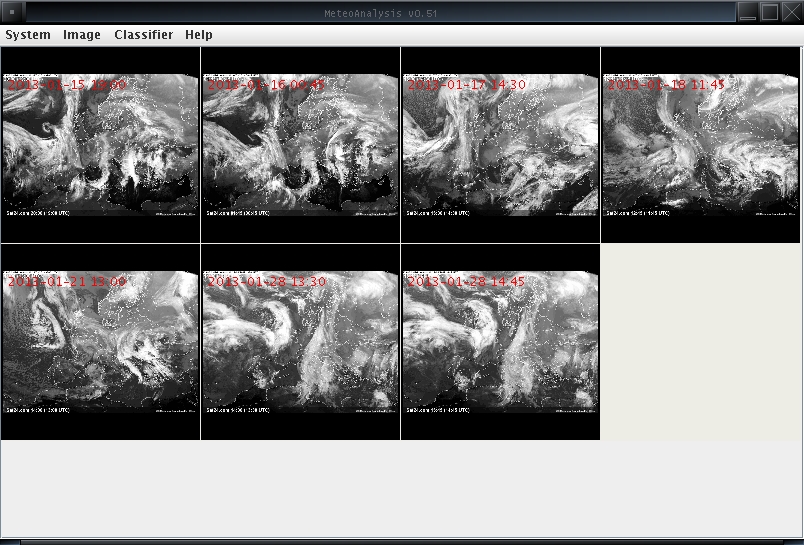The image size is (804, 545).
Task: Select satellite image dated 2013-01-18 11:45
Action: pyautogui.click(x=700, y=145)
